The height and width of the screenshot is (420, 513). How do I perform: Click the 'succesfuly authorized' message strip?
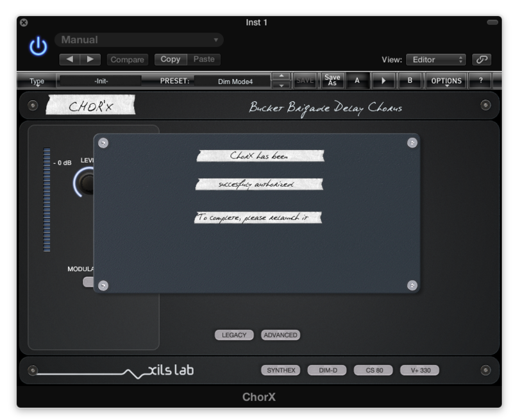click(x=259, y=184)
